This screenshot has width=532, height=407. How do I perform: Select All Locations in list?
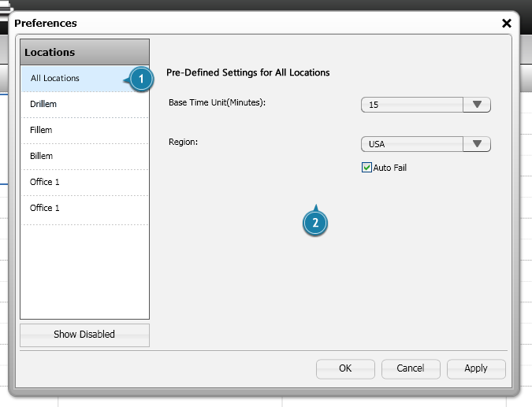click(85, 78)
